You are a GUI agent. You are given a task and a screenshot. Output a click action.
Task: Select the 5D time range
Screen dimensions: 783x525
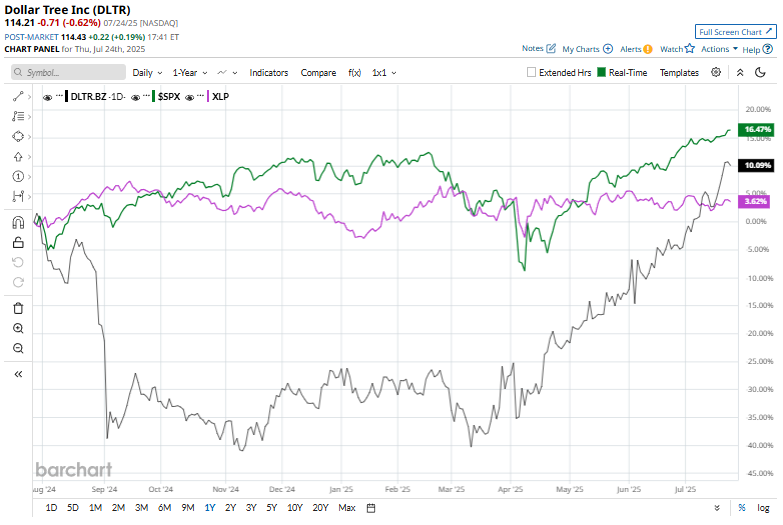pyautogui.click(x=73, y=508)
